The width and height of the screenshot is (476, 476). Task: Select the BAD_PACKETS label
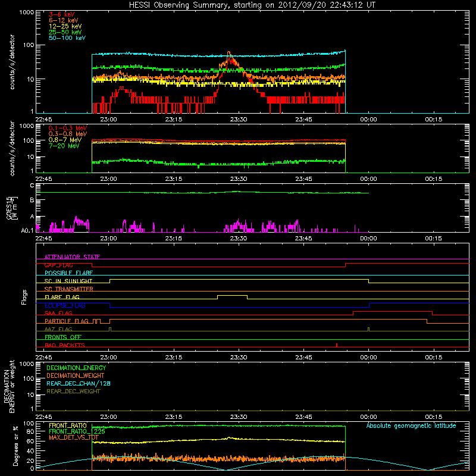tap(65, 345)
